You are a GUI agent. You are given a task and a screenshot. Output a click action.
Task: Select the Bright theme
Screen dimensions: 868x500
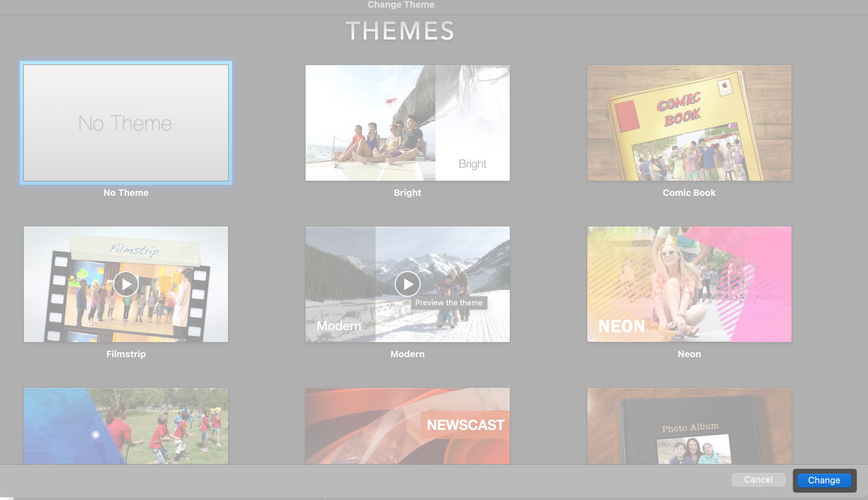coord(407,123)
